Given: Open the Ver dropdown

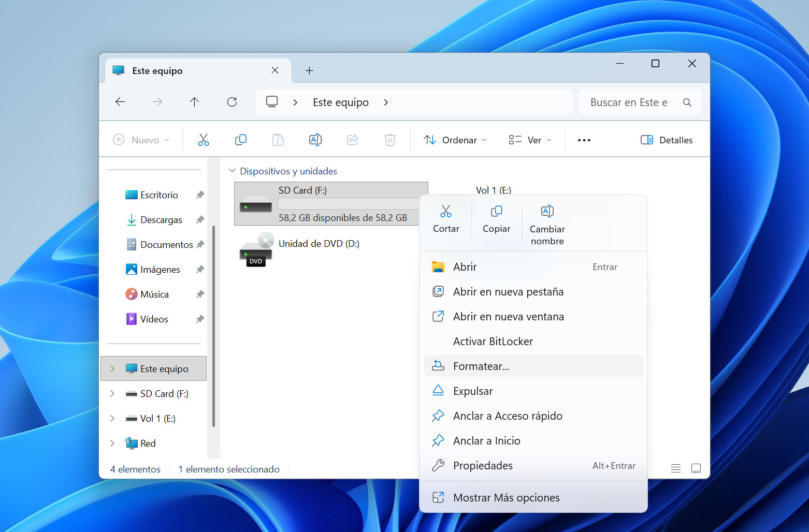Looking at the screenshot, I should (x=530, y=140).
